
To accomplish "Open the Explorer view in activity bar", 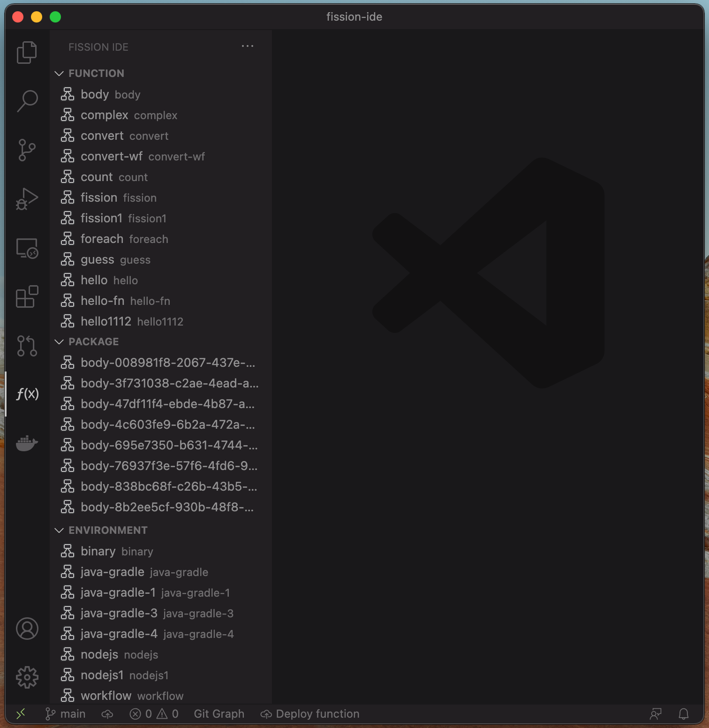I will (27, 52).
